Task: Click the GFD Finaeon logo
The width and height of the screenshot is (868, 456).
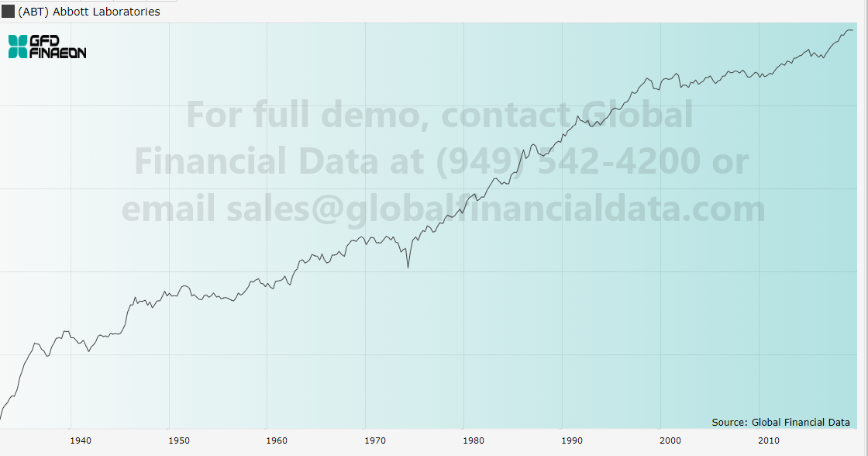Action: click(x=47, y=47)
